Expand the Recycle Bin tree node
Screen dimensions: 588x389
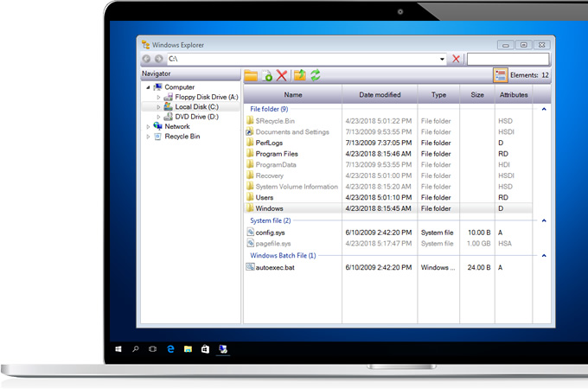(148, 137)
